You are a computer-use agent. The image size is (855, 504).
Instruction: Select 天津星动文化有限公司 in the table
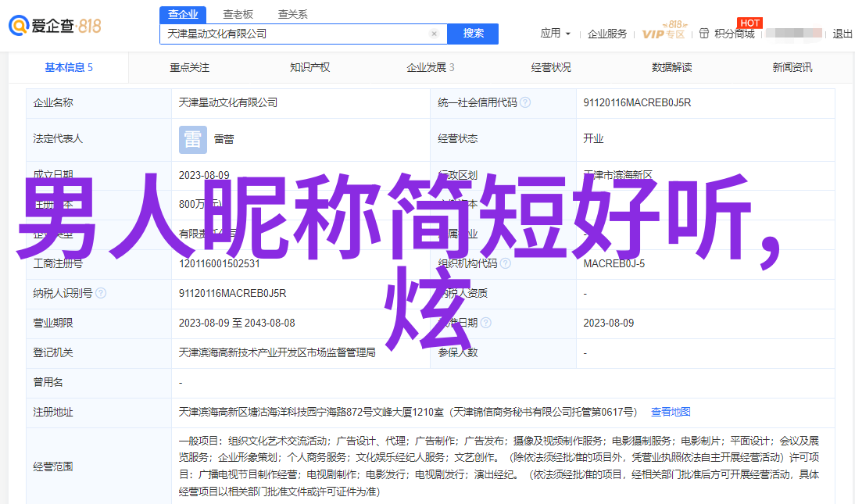[228, 102]
